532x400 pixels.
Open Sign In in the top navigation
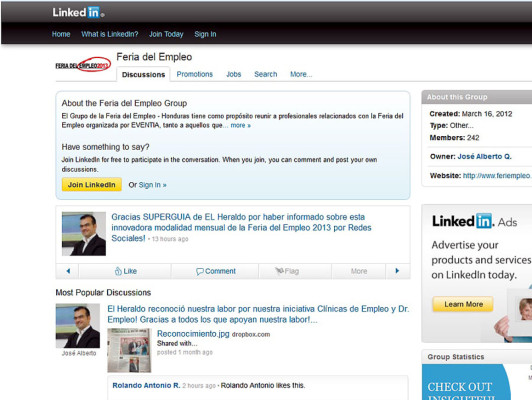point(205,34)
